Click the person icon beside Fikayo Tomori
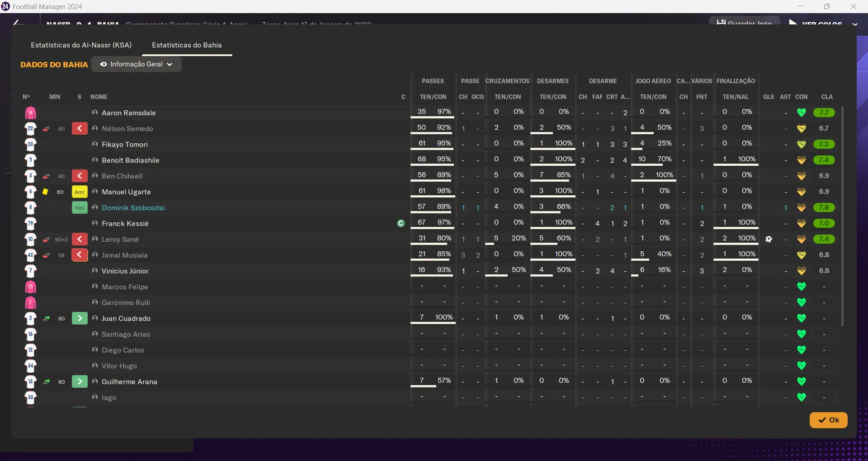The width and height of the screenshot is (868, 461). pos(95,144)
